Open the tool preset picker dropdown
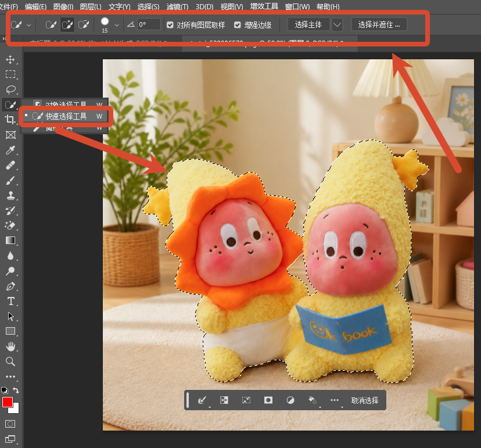 coord(29,25)
